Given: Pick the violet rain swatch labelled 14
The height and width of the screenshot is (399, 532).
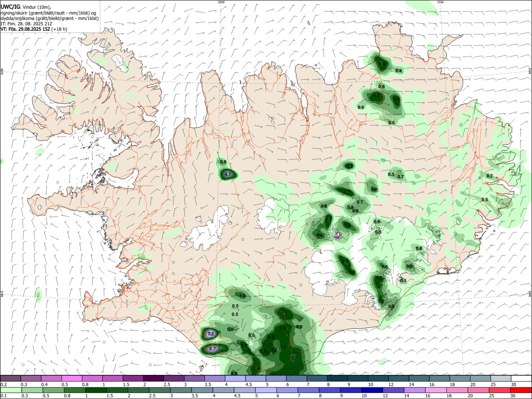Looking at the screenshot, I should (x=415, y=390).
